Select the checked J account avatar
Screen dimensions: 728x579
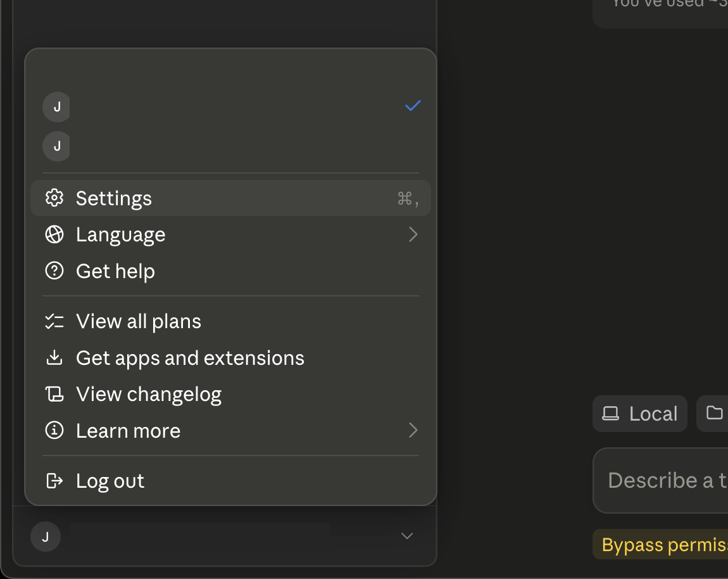click(x=56, y=107)
